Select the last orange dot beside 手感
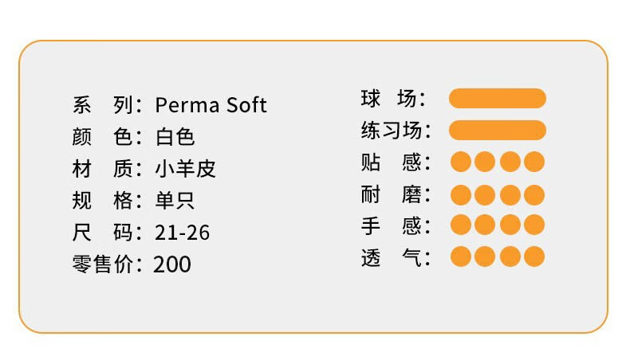Viewport: 630px width, 364px height. (534, 225)
